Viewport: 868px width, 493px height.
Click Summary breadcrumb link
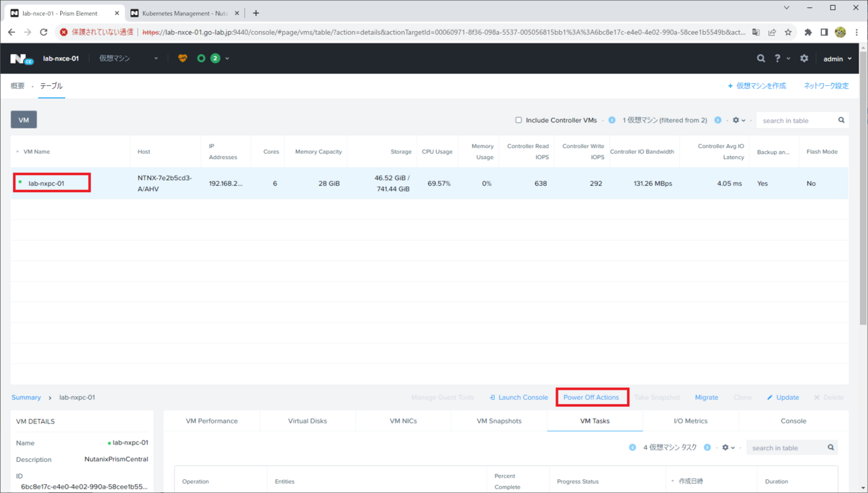26,398
